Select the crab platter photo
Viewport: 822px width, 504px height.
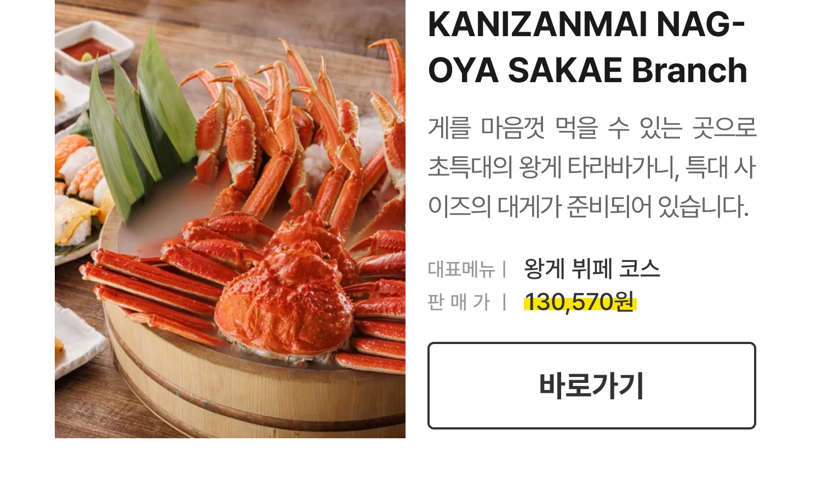(x=230, y=219)
